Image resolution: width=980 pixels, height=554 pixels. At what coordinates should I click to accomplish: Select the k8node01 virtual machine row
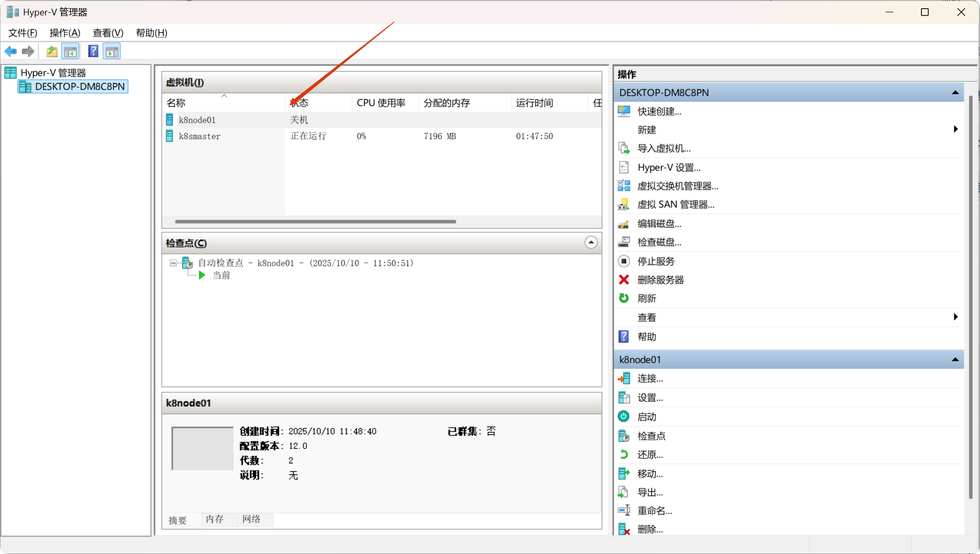pyautogui.click(x=382, y=120)
